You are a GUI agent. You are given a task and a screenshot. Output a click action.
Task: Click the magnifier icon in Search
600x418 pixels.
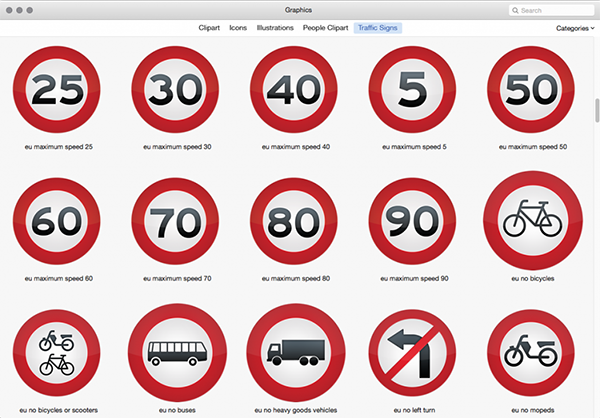[515, 10]
